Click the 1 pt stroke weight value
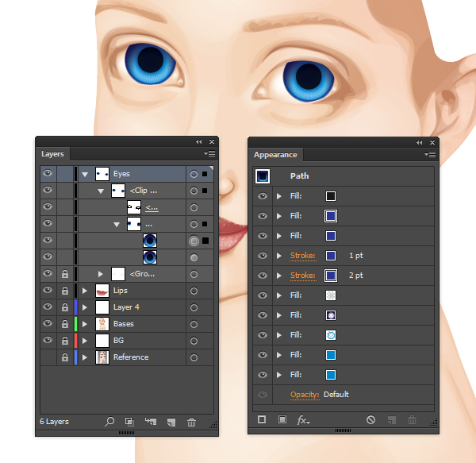The width and height of the screenshot is (476, 463). pyautogui.click(x=355, y=256)
